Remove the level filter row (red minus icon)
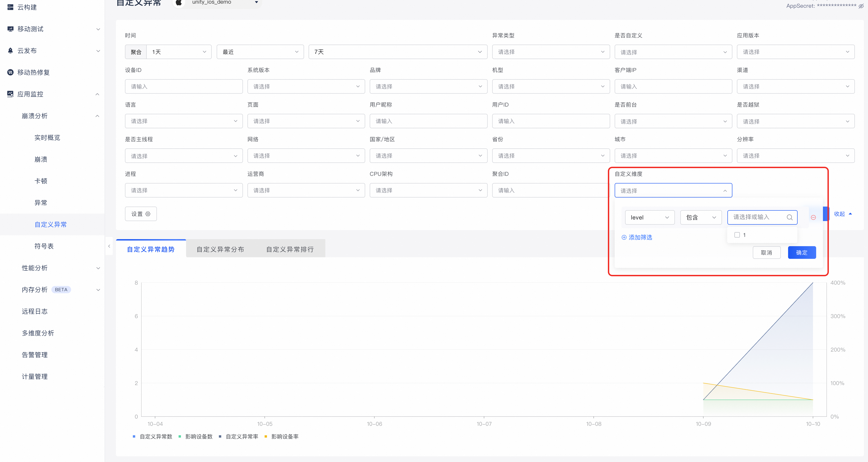868x462 pixels. tap(813, 217)
